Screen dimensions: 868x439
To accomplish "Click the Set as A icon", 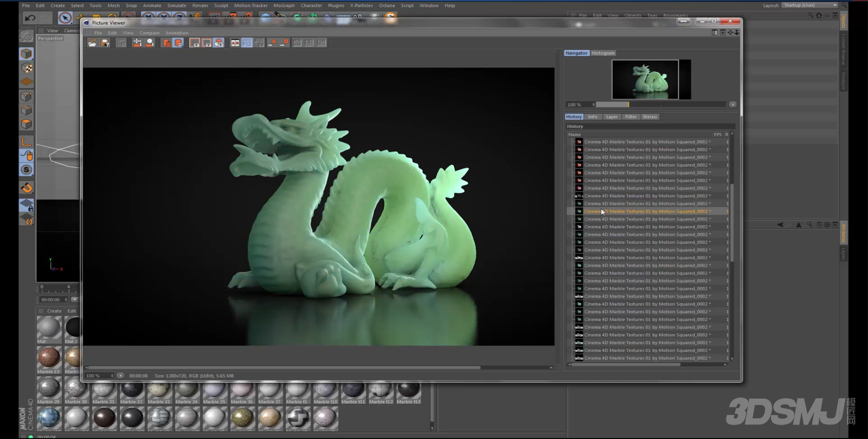I will pos(272,43).
